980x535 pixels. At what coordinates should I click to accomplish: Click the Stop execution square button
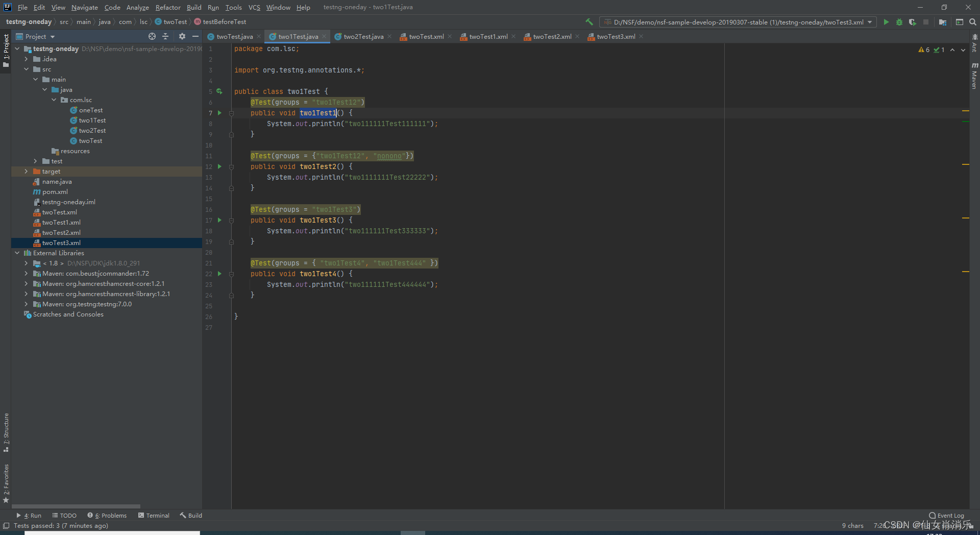pos(926,22)
